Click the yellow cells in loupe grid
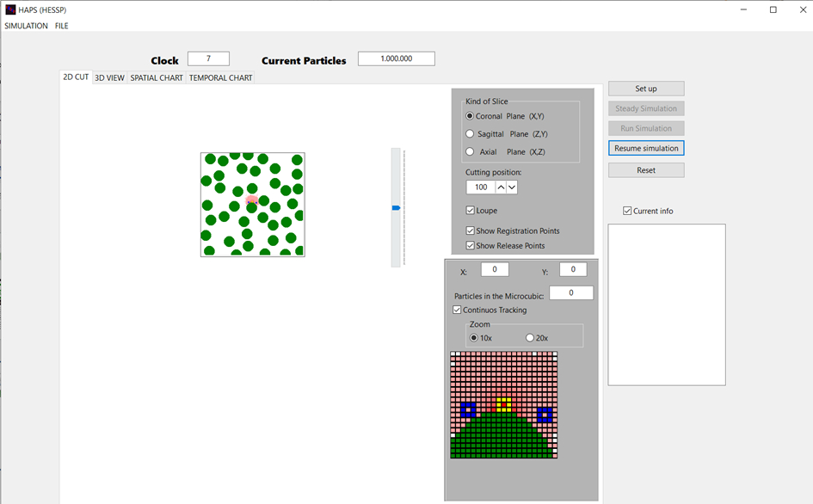The height and width of the screenshot is (504, 813). (x=504, y=403)
